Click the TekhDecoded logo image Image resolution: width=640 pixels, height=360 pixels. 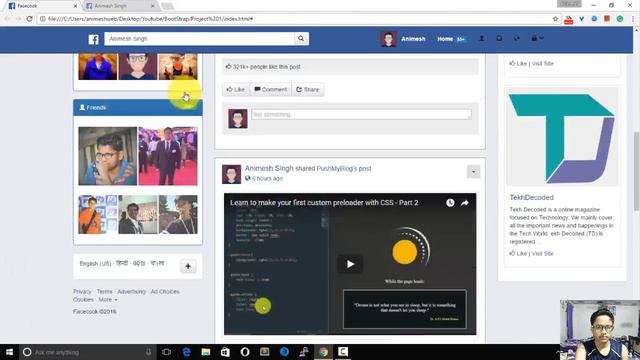click(562, 138)
